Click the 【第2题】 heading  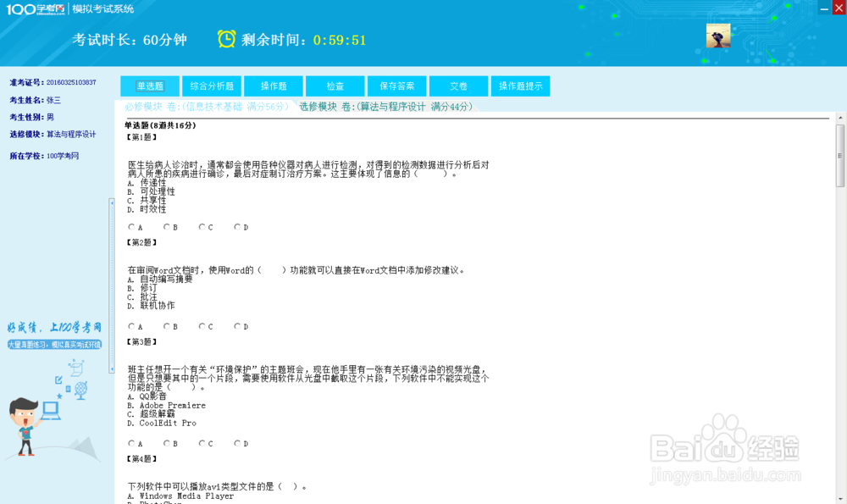pos(141,242)
